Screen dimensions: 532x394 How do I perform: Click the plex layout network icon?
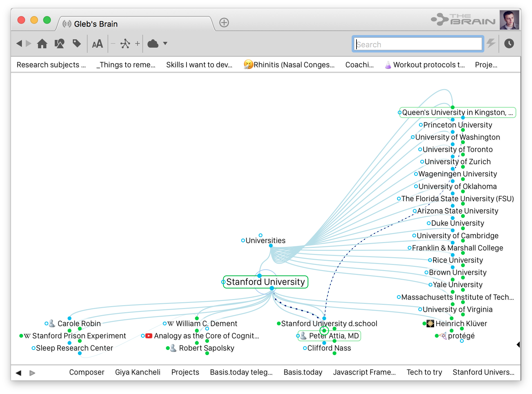point(125,43)
